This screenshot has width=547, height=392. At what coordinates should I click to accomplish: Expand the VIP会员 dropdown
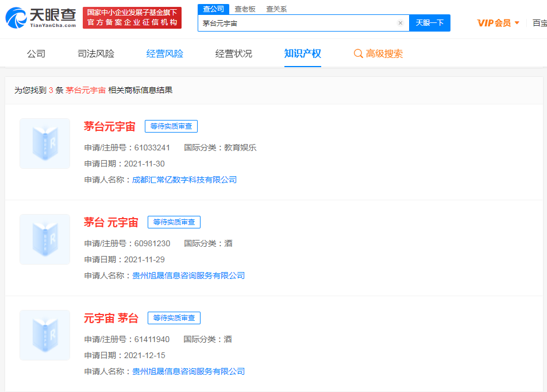click(517, 23)
